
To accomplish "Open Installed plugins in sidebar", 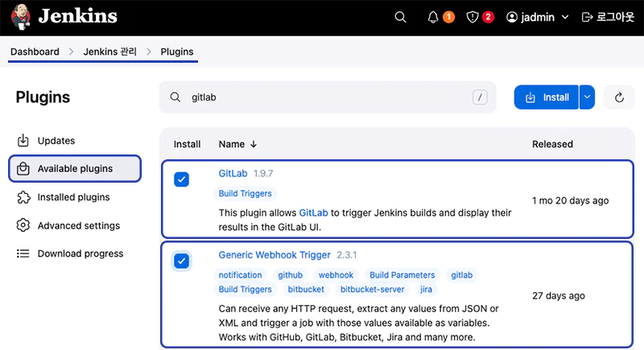I will [x=75, y=197].
